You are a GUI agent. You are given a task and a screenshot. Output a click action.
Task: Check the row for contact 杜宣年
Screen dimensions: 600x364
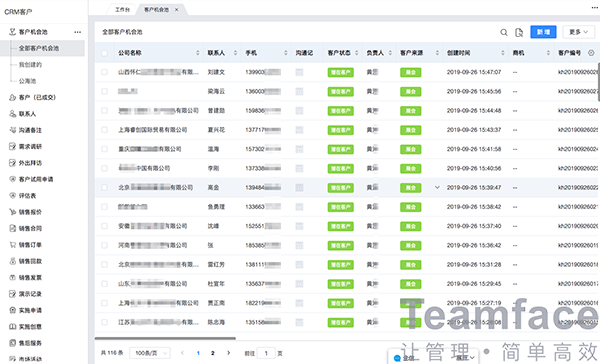tap(104, 284)
